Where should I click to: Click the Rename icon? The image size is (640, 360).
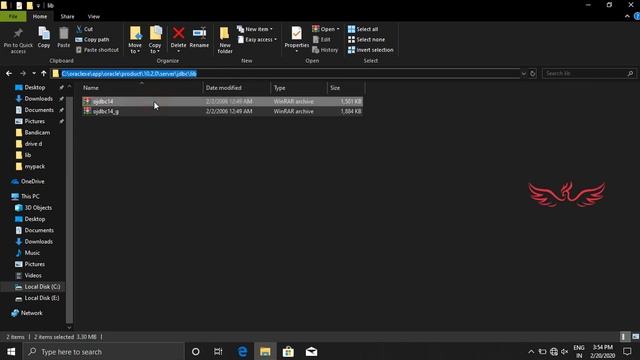click(x=199, y=38)
